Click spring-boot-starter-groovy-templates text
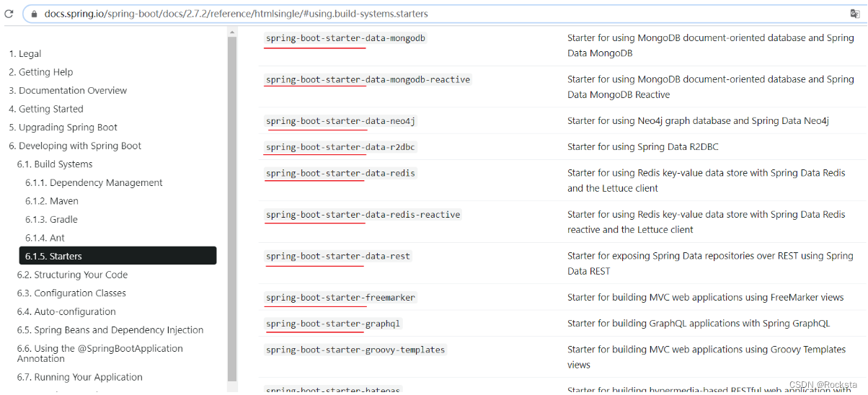Image resolution: width=868 pixels, height=395 pixels. point(355,350)
